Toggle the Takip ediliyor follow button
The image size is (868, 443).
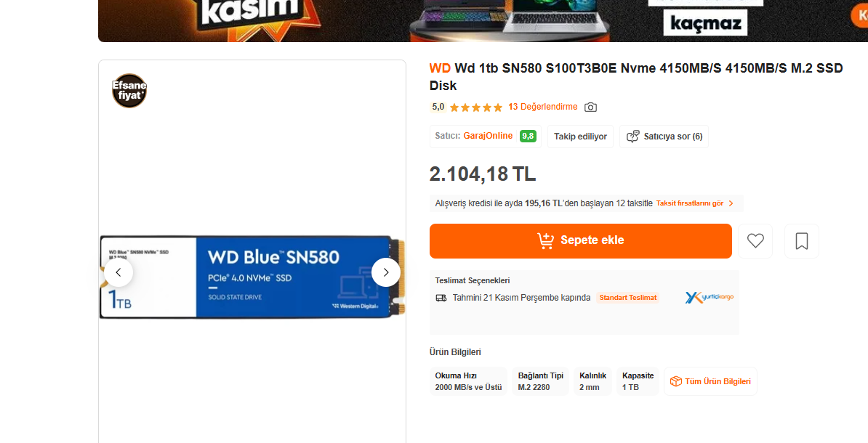tap(580, 137)
